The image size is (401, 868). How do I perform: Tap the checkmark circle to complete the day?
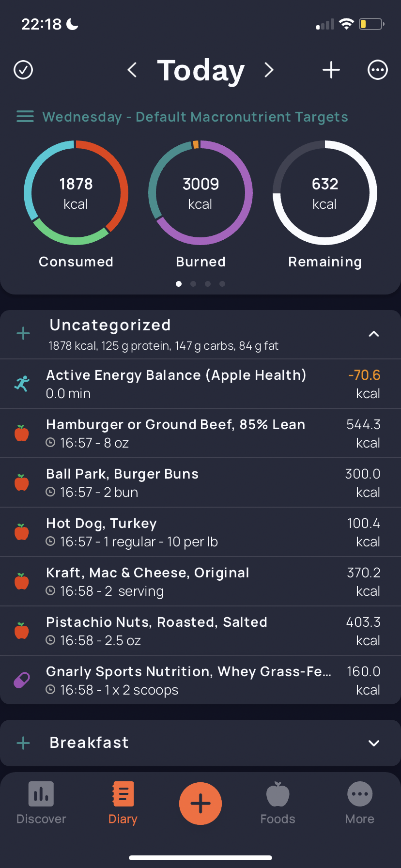[x=23, y=70]
